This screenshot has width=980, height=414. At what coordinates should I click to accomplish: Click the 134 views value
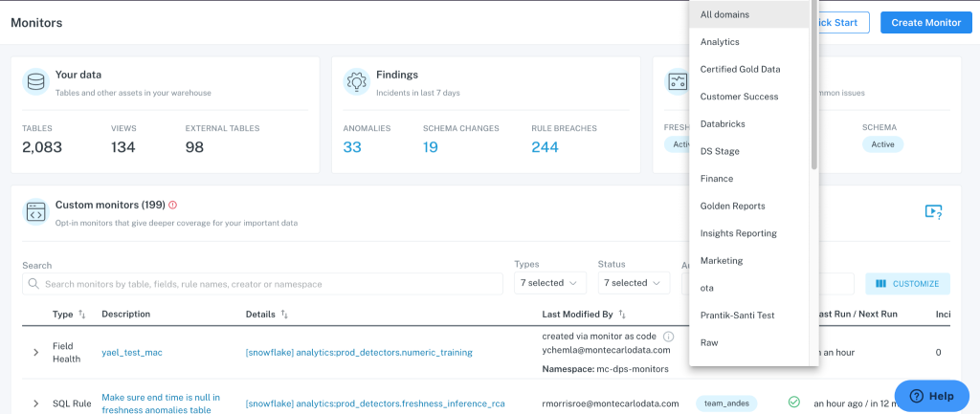click(123, 147)
